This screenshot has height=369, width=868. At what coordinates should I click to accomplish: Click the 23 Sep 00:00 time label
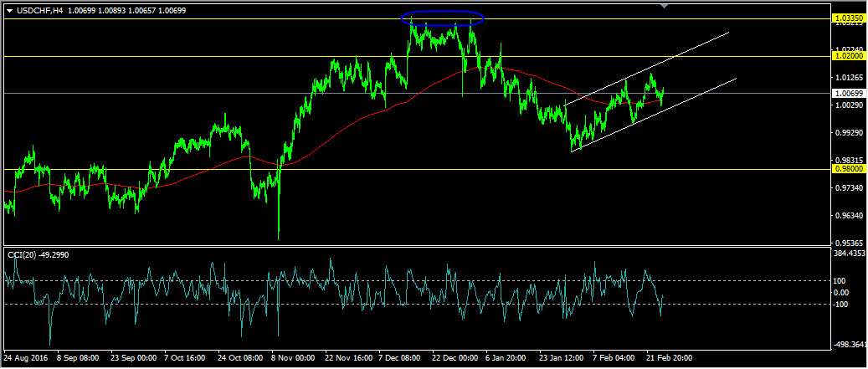[x=131, y=358]
